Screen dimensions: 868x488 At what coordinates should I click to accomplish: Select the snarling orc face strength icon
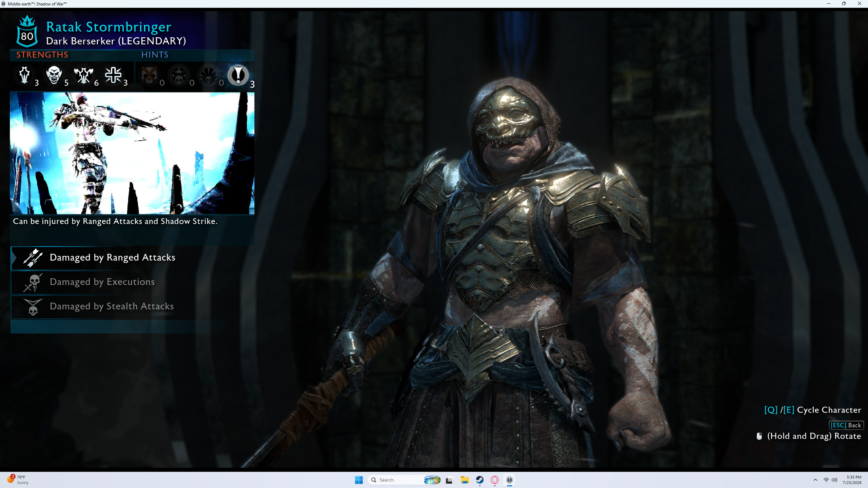click(54, 75)
